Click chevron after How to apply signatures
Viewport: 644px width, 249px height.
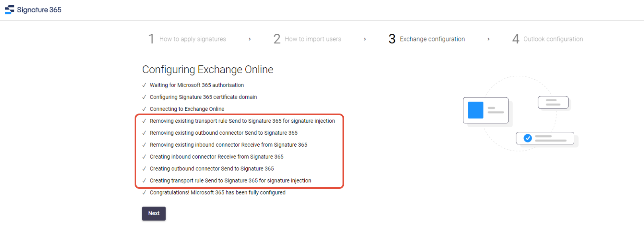tap(250, 39)
